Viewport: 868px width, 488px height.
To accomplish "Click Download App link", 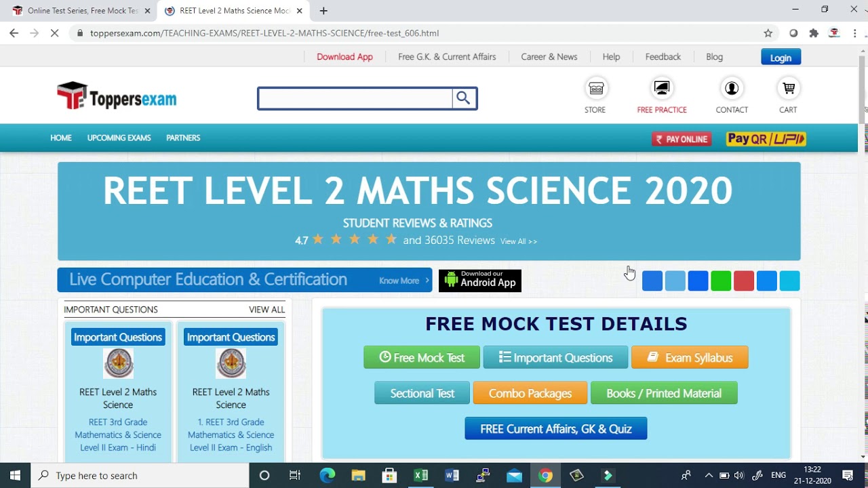I will click(344, 57).
